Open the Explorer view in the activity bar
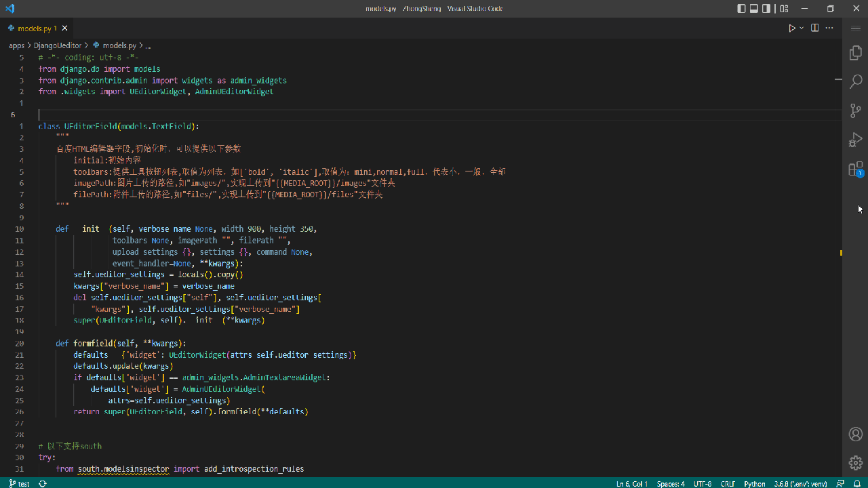Viewport: 868px width, 488px height. click(x=855, y=52)
